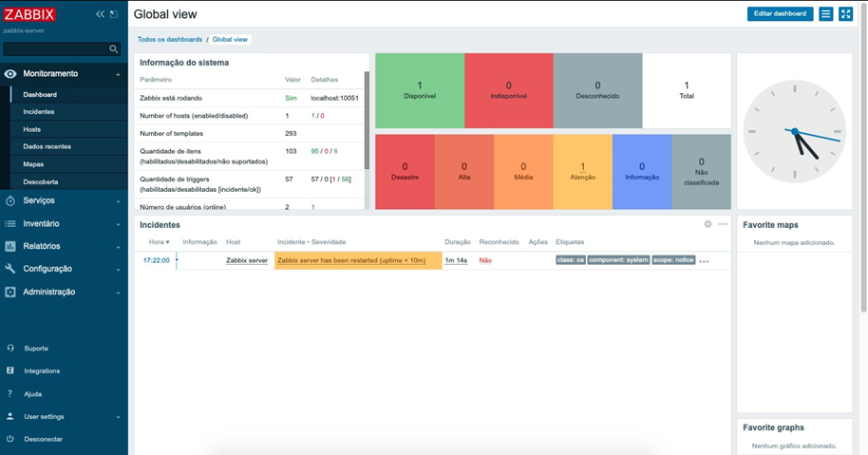The width and height of the screenshot is (868, 455).
Task: Click the localhost:10051 details value
Action: click(x=334, y=98)
